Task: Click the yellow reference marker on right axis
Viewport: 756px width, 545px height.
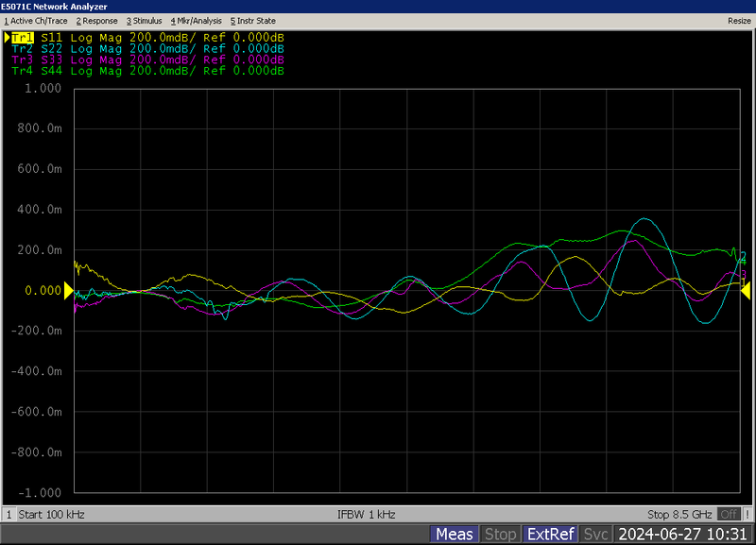Action: tap(746, 291)
